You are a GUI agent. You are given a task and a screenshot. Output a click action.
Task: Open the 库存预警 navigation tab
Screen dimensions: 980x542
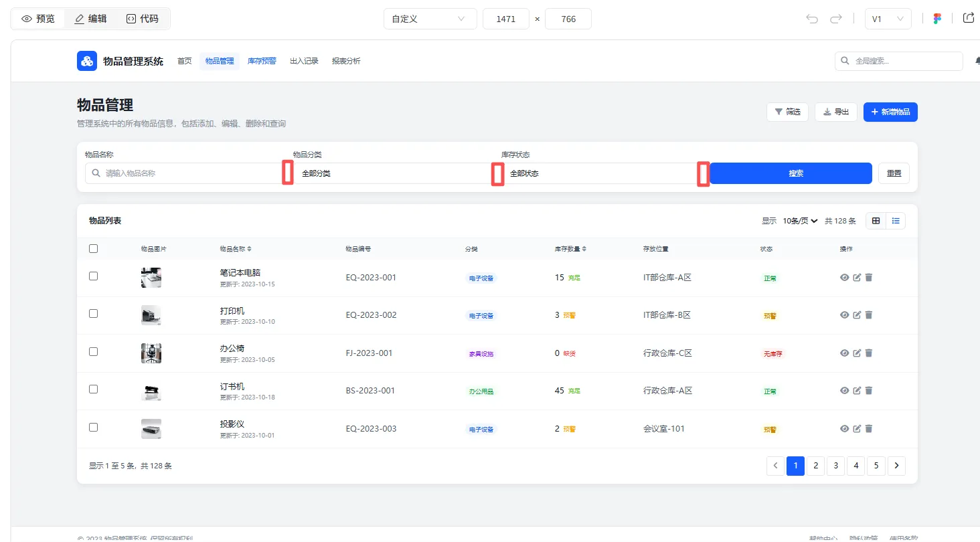click(x=262, y=61)
